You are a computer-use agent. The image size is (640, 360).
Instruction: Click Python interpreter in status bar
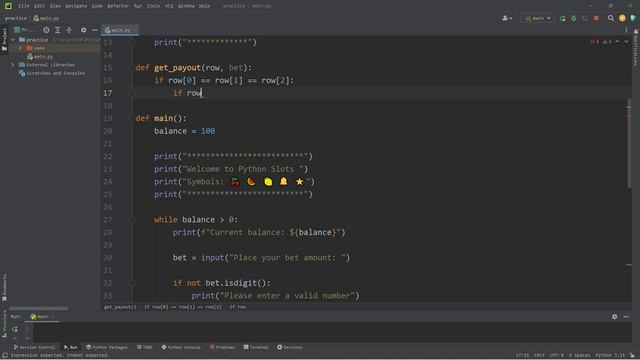610,356
